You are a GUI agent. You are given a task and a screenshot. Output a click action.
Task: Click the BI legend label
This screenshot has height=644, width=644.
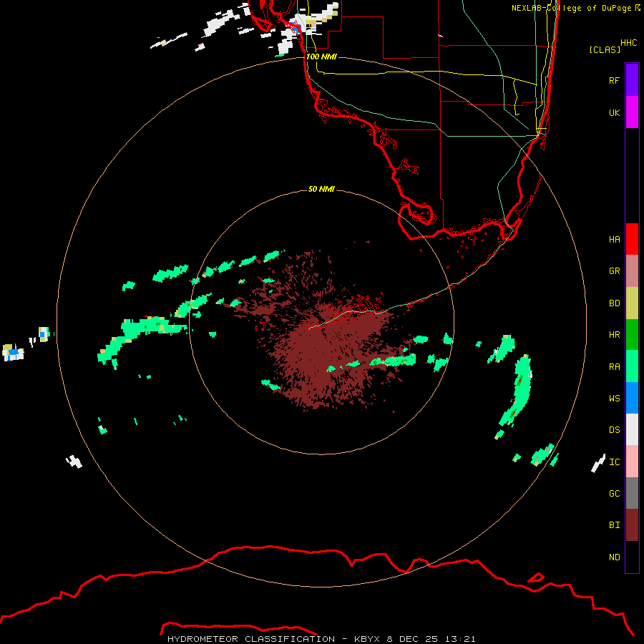(614, 525)
